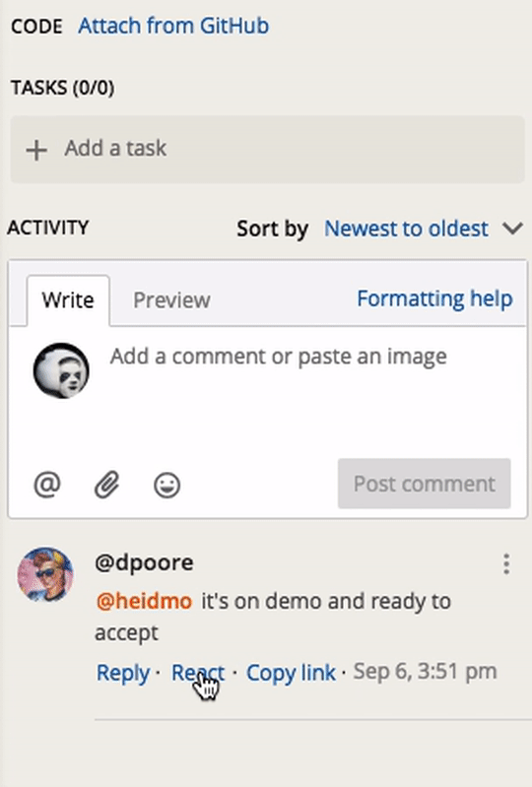Click the ACTIVITY heading

48,228
